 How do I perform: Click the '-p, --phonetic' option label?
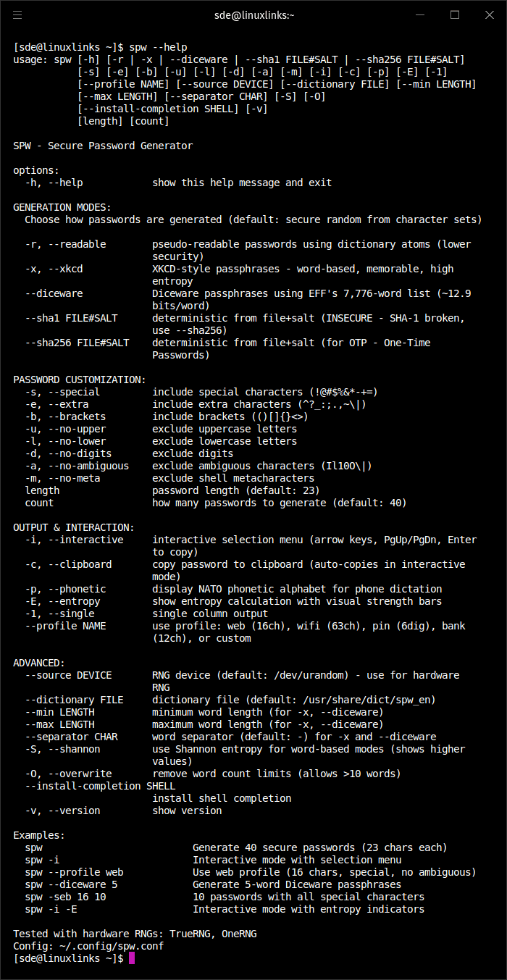point(65,589)
